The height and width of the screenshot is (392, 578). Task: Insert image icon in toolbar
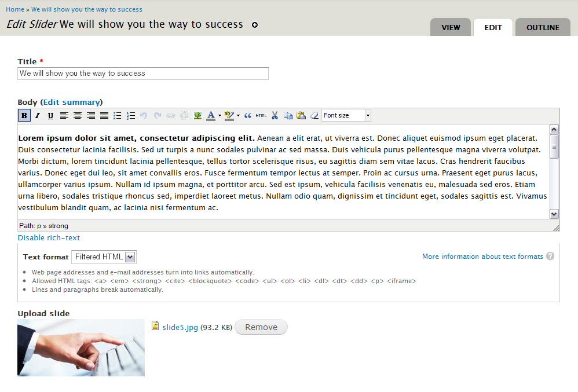tap(197, 116)
